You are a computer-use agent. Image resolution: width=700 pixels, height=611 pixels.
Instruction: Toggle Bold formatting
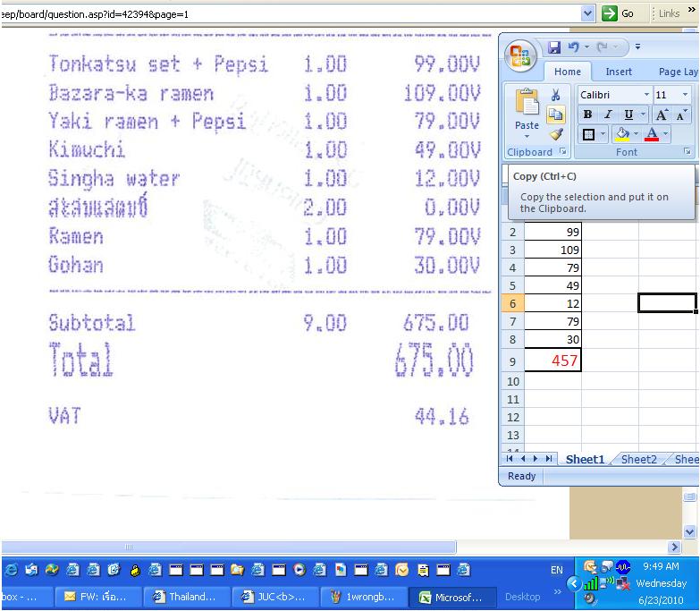587,115
